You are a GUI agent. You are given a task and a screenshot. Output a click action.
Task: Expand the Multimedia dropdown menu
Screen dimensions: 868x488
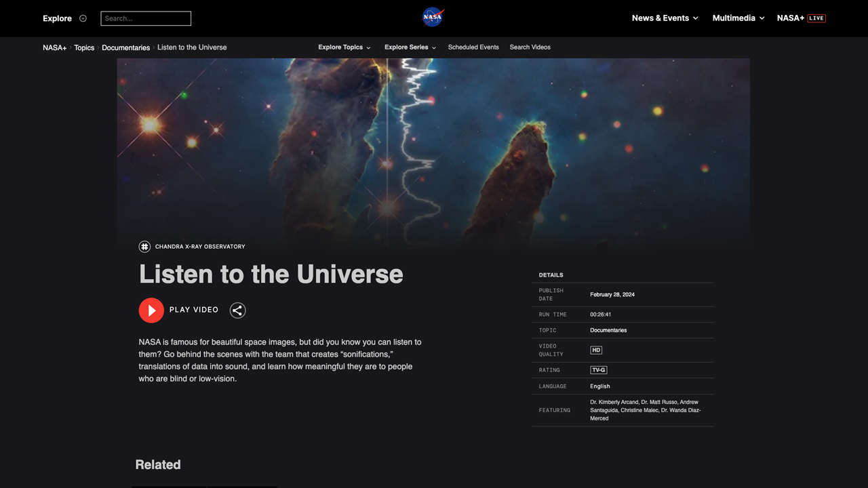pos(738,18)
